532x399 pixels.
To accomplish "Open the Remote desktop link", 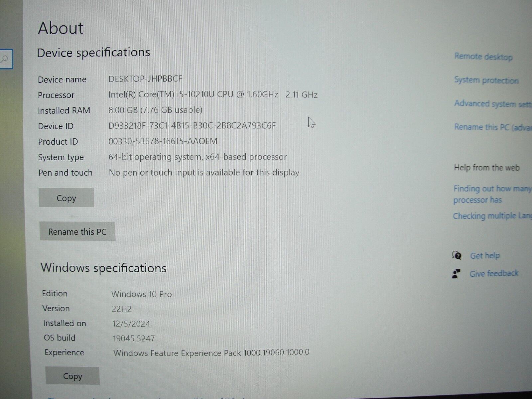I will tap(483, 57).
